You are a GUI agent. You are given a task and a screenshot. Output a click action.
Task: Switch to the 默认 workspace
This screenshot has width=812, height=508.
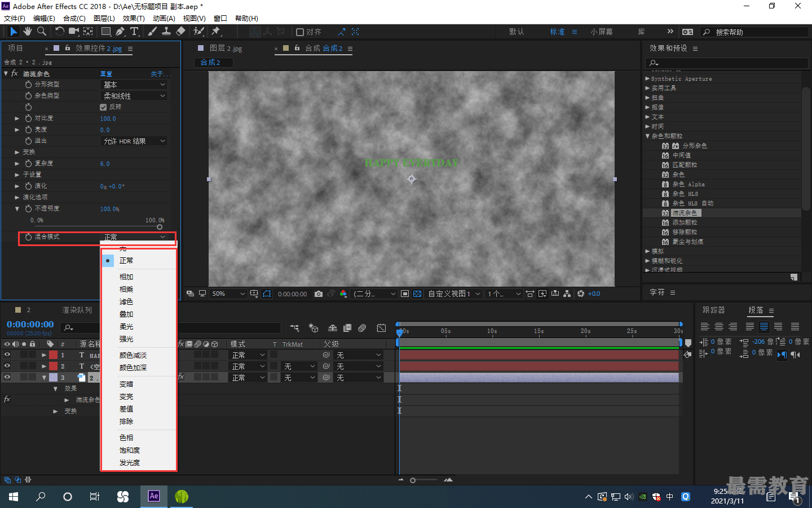[x=517, y=32]
